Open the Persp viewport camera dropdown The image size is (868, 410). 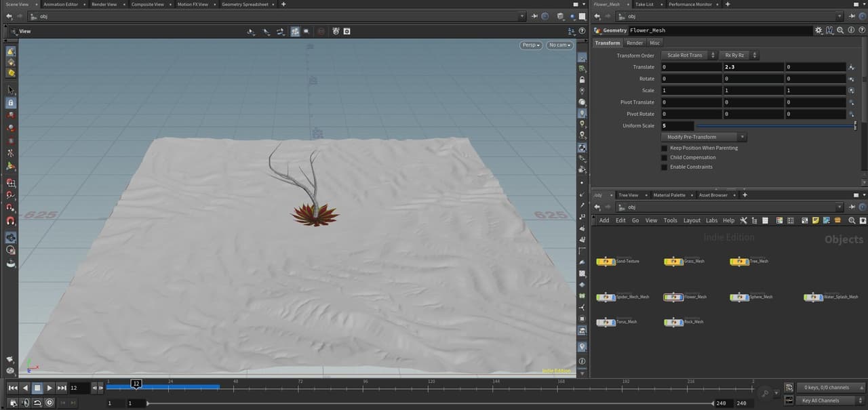click(x=531, y=45)
